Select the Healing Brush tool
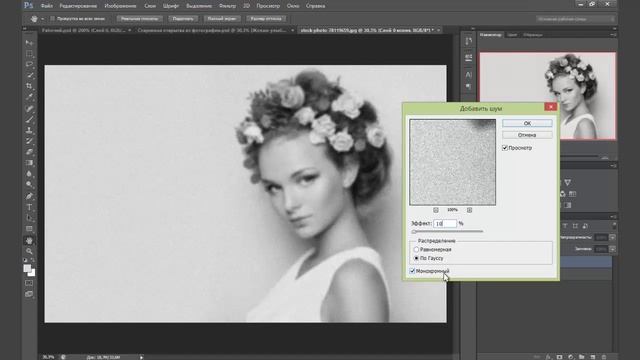This screenshot has width=640, height=360. point(29,109)
